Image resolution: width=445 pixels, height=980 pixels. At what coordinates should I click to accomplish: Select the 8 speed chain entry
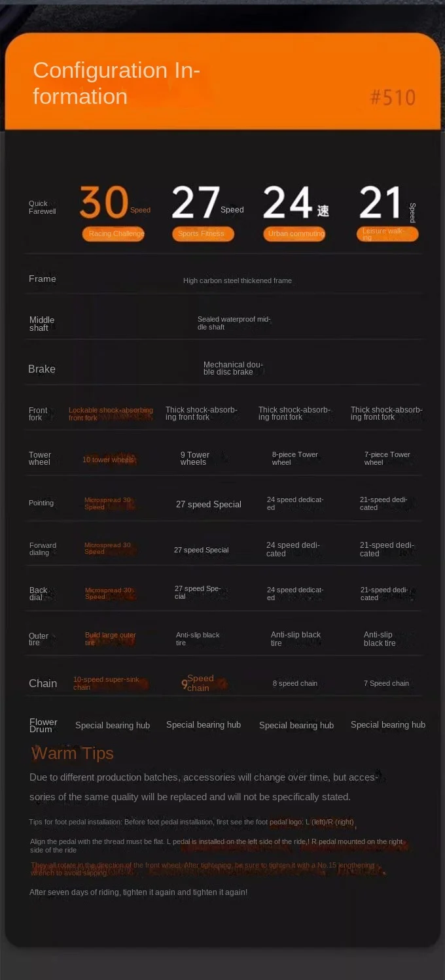(x=295, y=683)
